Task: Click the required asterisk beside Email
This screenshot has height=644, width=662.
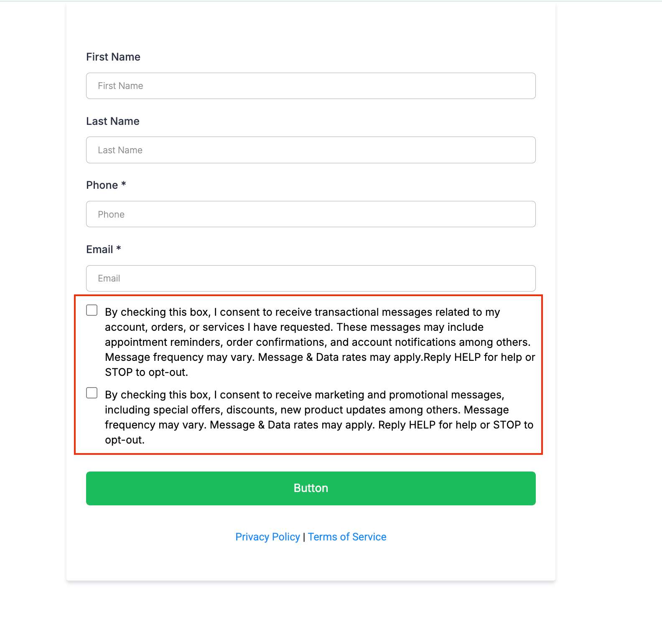Action: [119, 248]
